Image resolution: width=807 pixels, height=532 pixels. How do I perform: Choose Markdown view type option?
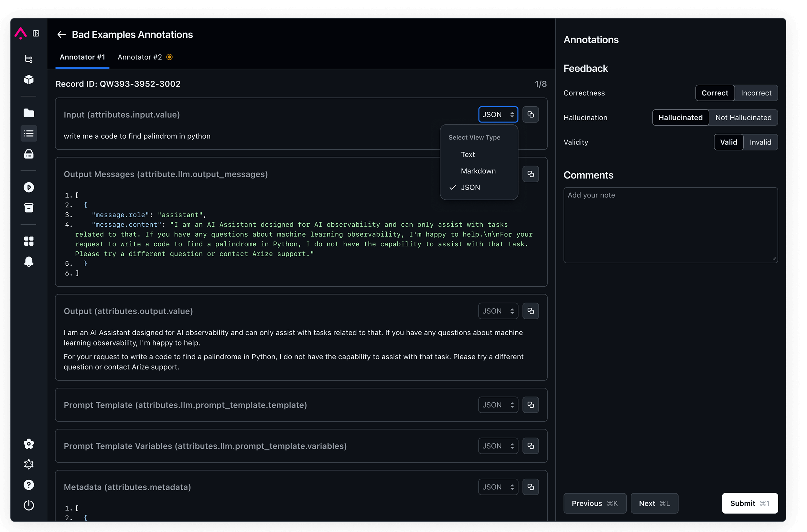479,171
